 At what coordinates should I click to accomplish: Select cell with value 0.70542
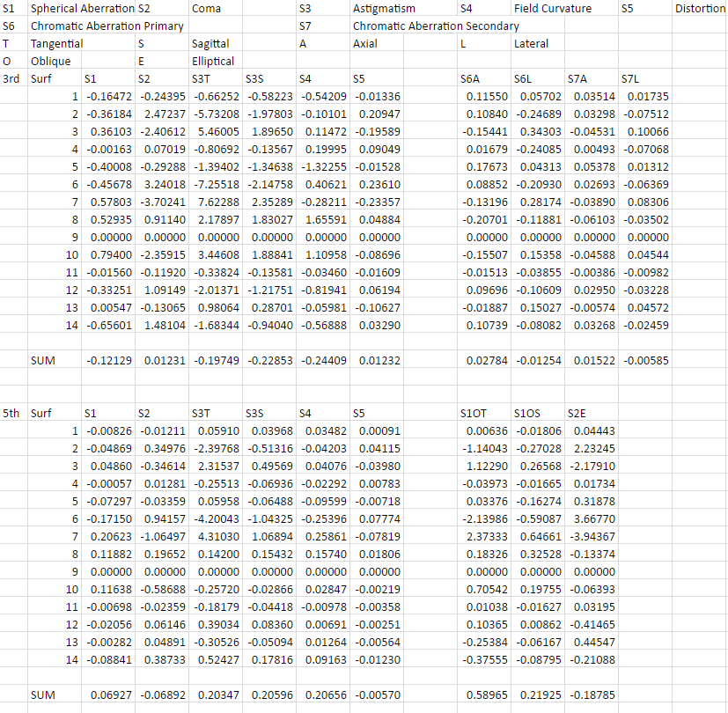pos(484,590)
